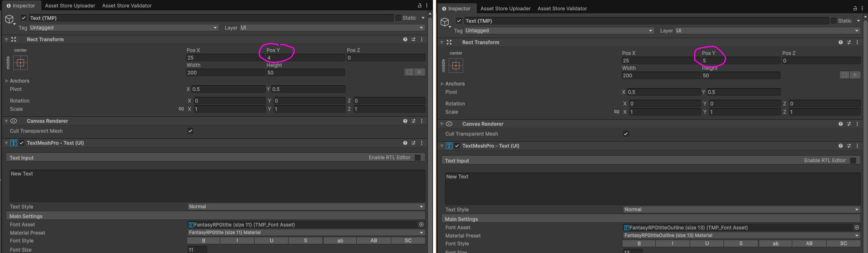The image size is (868, 253).
Task: Open TextMeshPro kebab menu in right Inspector
Action: [857, 146]
